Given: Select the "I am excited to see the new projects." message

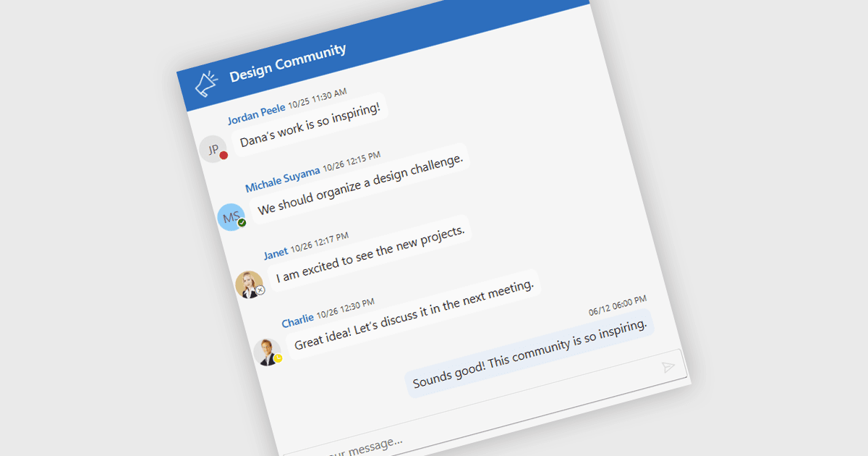Looking at the screenshot, I should [x=370, y=253].
